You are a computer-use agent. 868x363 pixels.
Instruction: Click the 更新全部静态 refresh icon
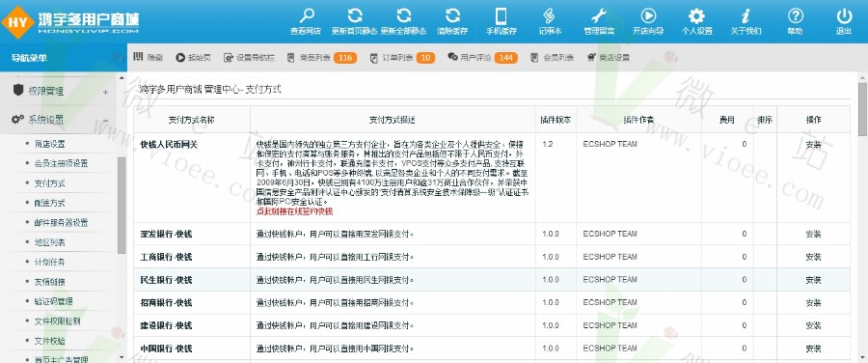pos(403,15)
